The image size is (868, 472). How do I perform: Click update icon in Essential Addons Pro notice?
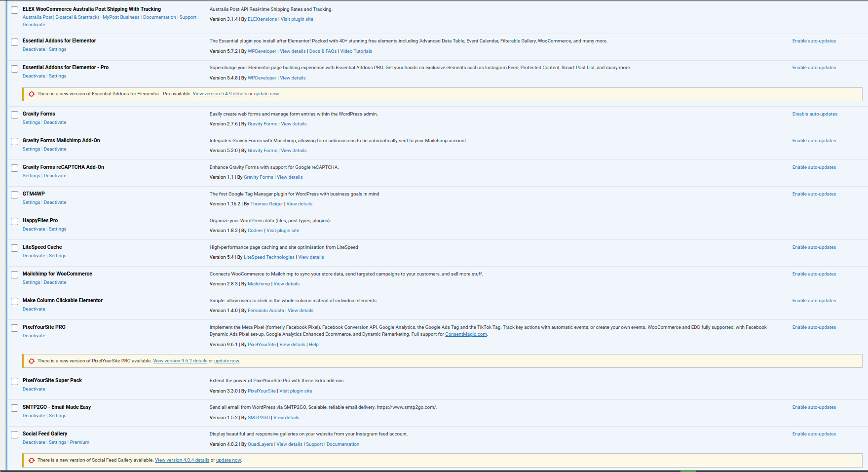click(x=32, y=94)
